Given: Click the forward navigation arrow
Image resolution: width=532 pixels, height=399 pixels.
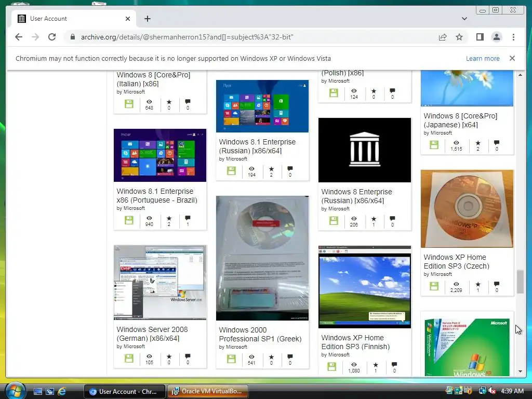Looking at the screenshot, I should [x=35, y=37].
